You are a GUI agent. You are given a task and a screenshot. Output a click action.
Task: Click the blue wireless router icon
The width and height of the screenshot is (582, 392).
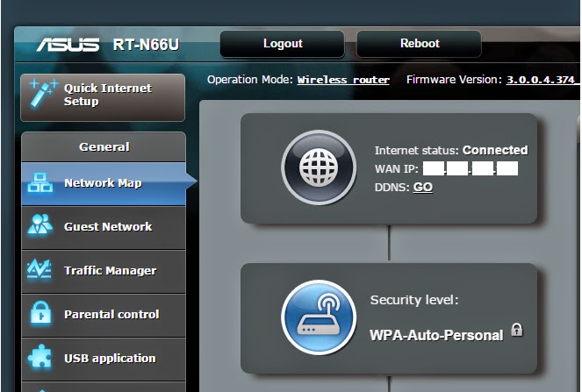coord(319,317)
